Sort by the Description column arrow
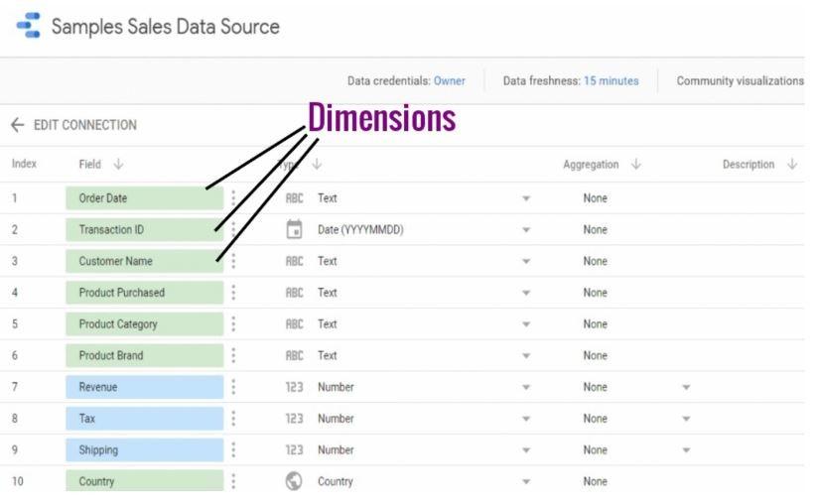 [792, 165]
